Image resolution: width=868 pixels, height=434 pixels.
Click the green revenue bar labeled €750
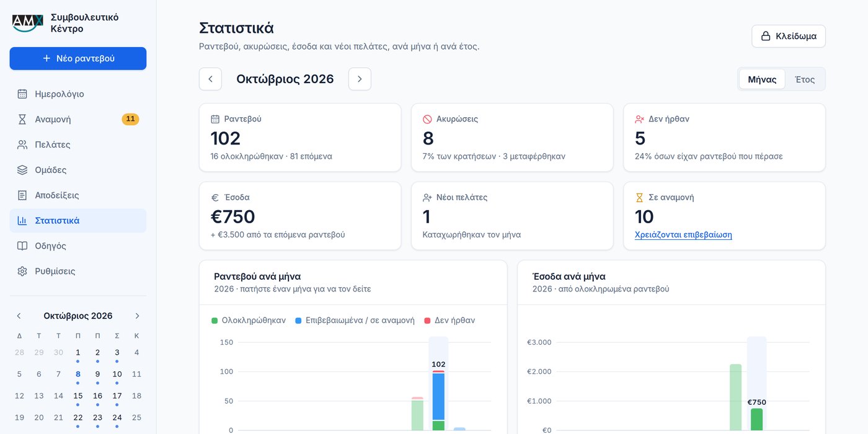756,419
